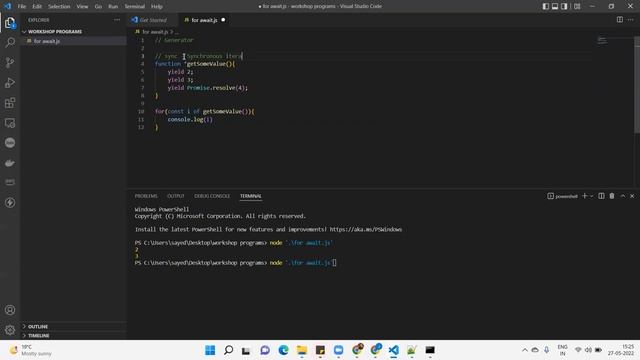Viewport: 640px width, 360px height.
Task: Click the editor minimap
Action: pyautogui.click(x=602, y=40)
